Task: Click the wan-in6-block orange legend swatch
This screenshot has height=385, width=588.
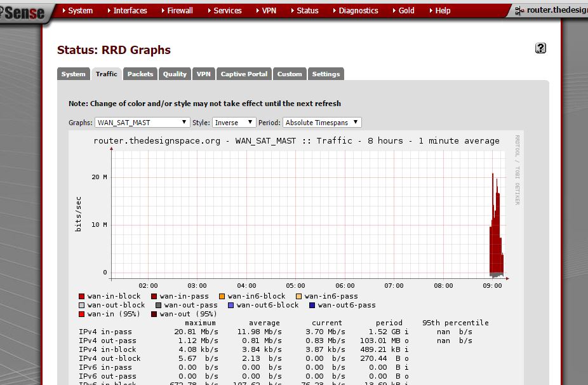Action: [x=222, y=297]
